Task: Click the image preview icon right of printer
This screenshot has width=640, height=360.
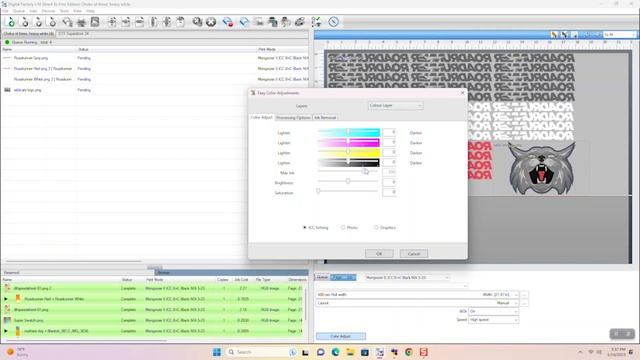Action: [x=95, y=22]
